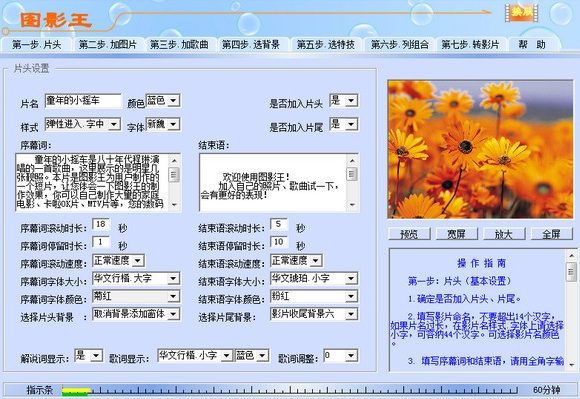Open 是否加入片头 dropdown
Image resolution: width=580 pixels, height=399 pixels.
point(344,100)
